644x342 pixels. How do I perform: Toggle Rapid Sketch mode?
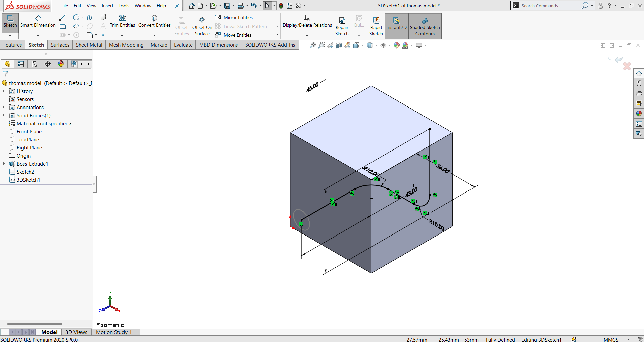point(376,26)
